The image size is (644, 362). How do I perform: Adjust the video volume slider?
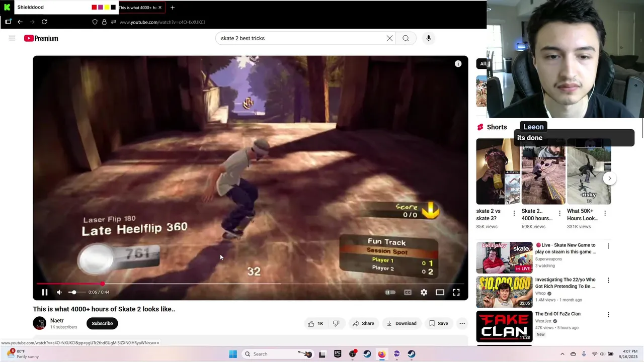point(76,292)
